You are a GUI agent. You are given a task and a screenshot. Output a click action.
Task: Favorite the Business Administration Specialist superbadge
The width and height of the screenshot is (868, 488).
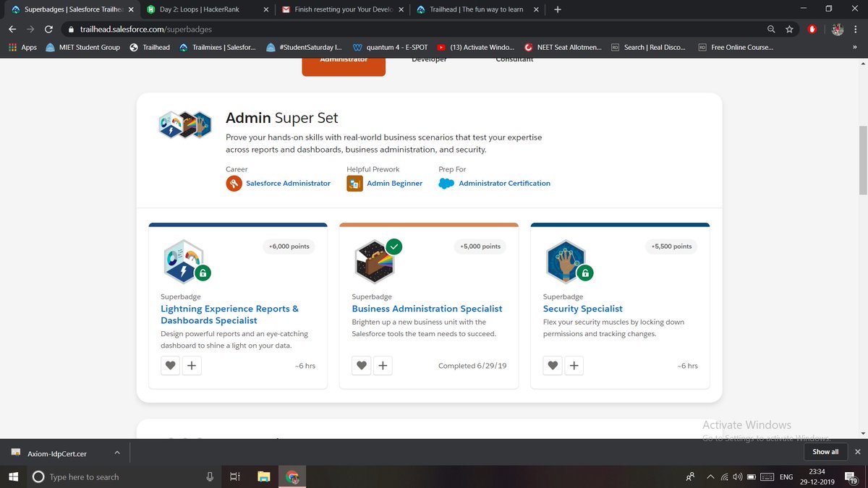[362, 366]
